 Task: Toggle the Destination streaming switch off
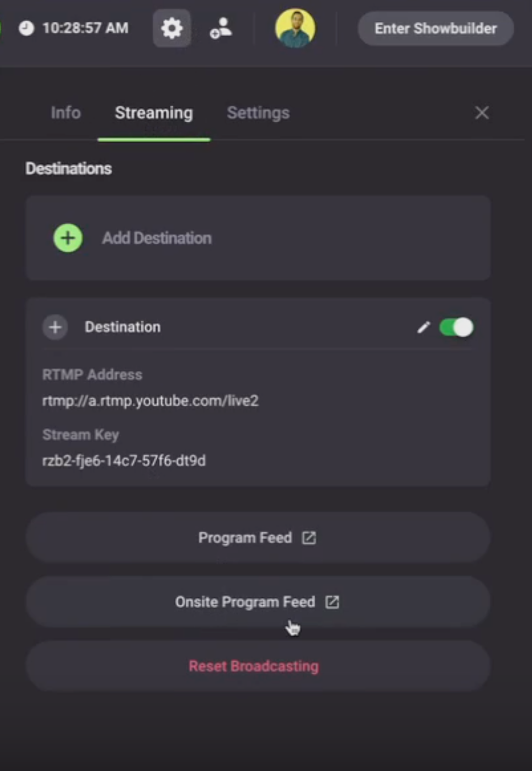click(x=456, y=327)
